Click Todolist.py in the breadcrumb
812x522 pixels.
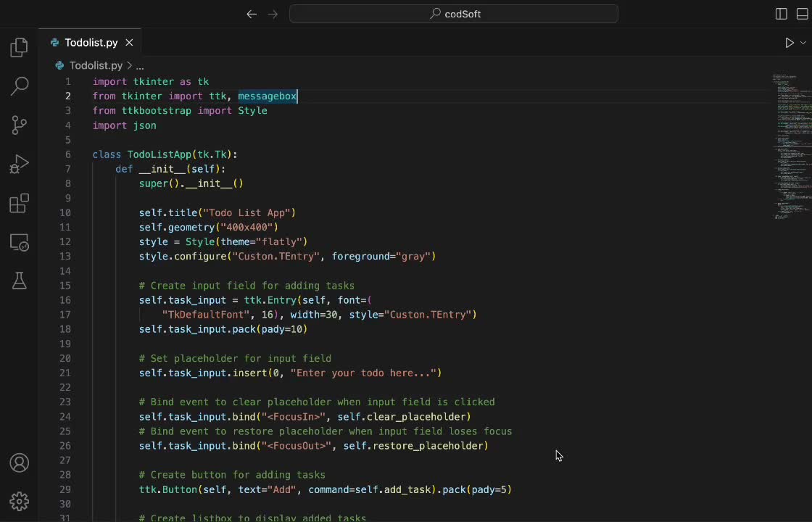(96, 65)
